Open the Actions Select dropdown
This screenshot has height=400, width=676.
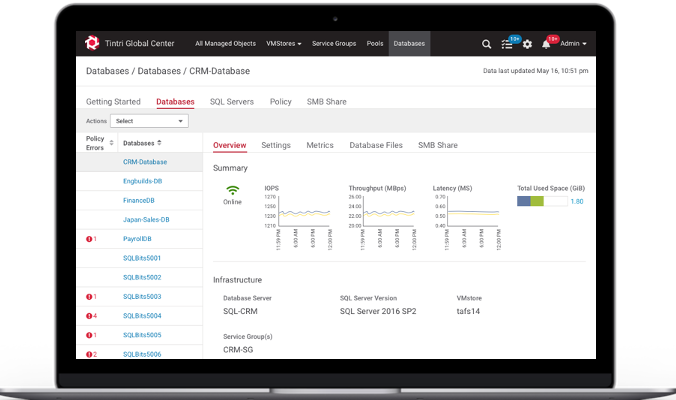149,121
